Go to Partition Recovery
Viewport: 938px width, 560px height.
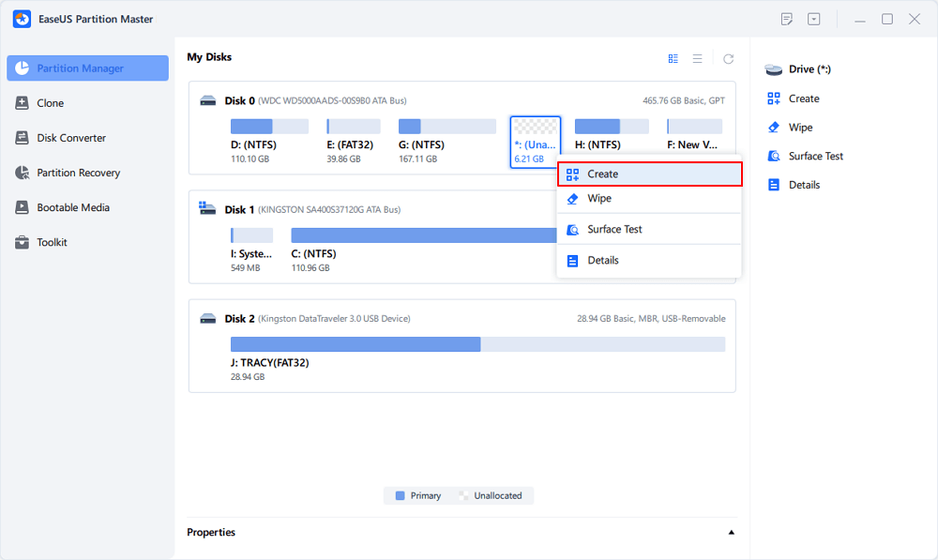[78, 173]
